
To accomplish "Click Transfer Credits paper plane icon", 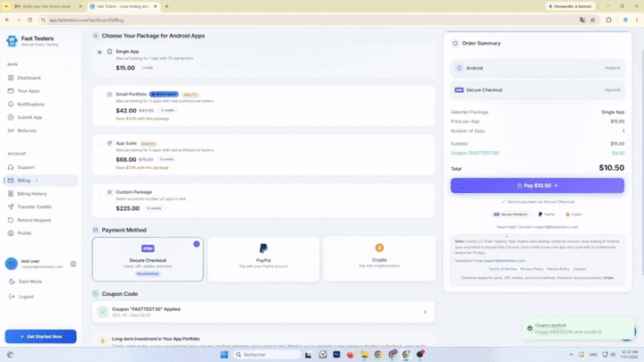I will click(11, 206).
